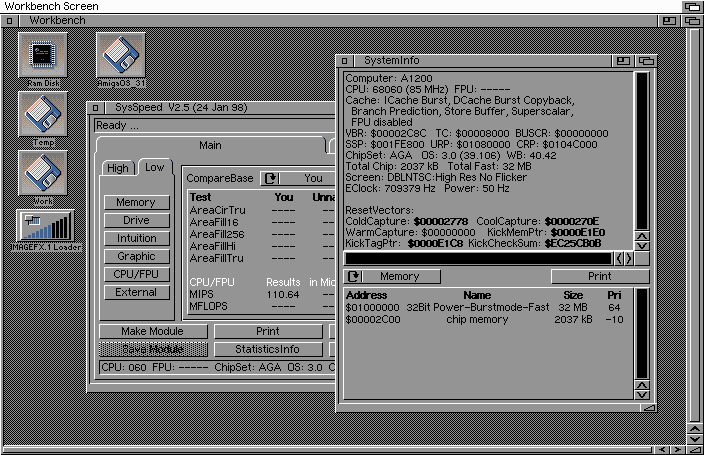Viewport: 704px width, 455px height.
Task: Click the SystemInfo window depth gadget
Action: (646, 61)
